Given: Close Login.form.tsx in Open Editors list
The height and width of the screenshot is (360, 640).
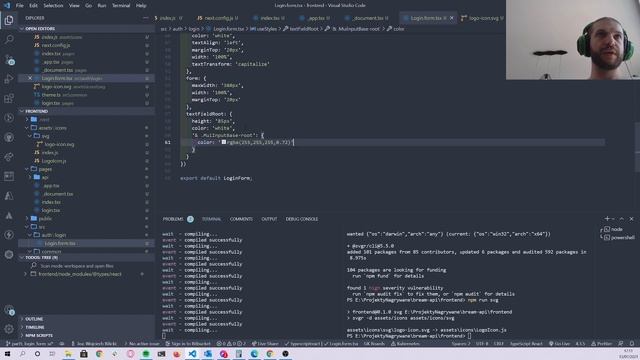Looking at the screenshot, I should (30, 78).
